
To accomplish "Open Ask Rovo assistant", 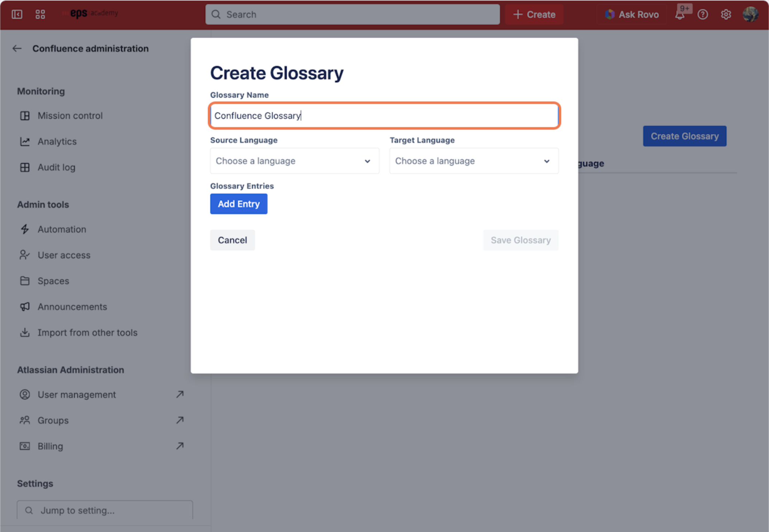I will click(x=632, y=14).
